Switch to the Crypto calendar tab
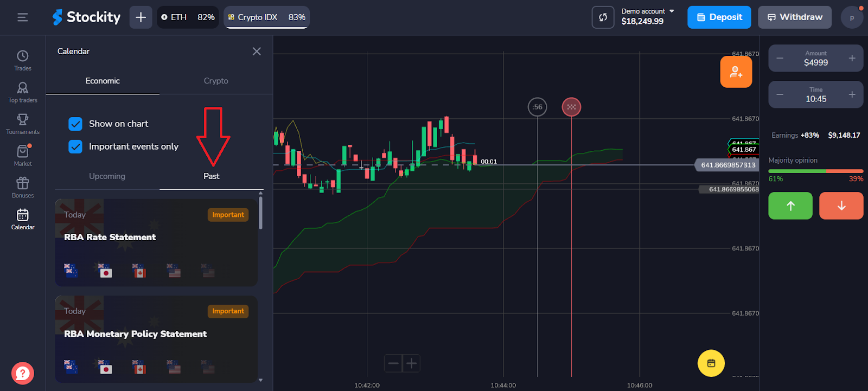Image resolution: width=868 pixels, height=391 pixels. [216, 81]
